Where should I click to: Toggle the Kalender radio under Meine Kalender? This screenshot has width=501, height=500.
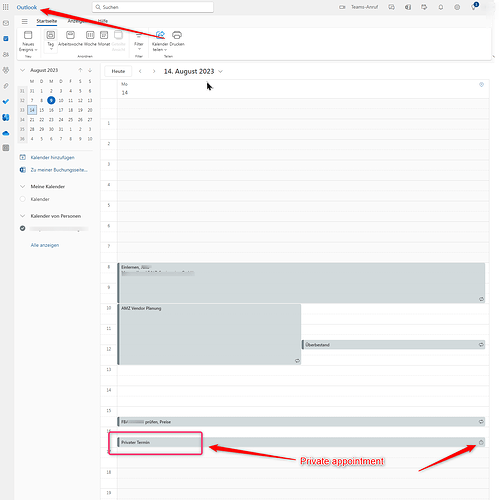pyautogui.click(x=23, y=199)
